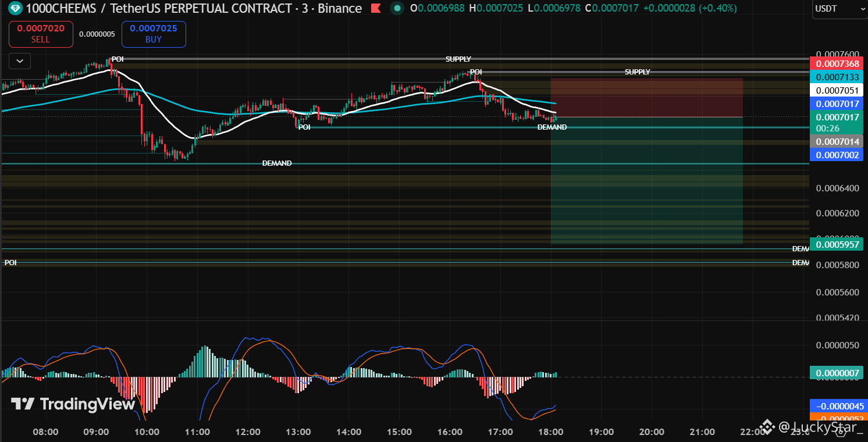Viewport: 868px width, 442px height.
Task: Click the POI label on the 0.0005800 level line
Action: click(x=10, y=263)
